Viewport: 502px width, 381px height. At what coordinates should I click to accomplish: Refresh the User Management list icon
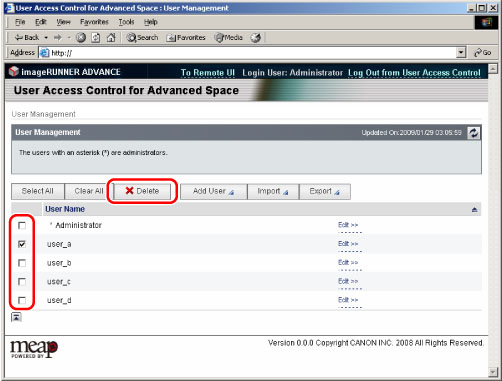pyautogui.click(x=474, y=133)
